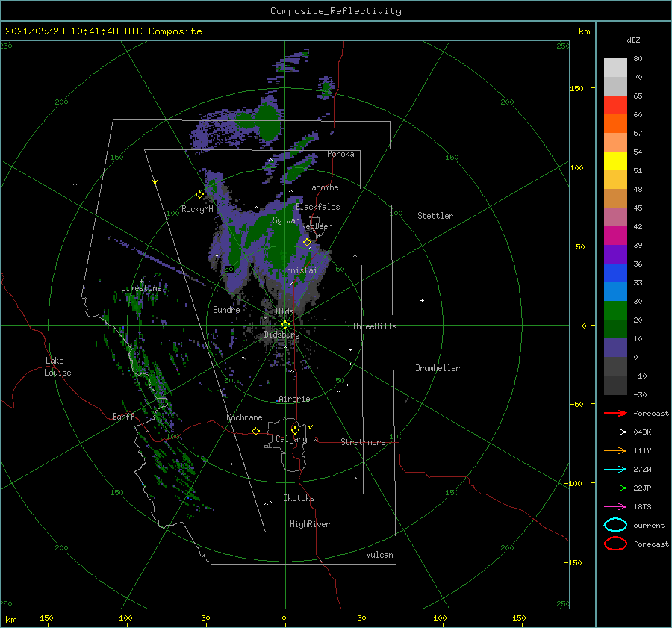Click the 80 dBZ light gray swatch
This screenshot has width=672, height=628.
click(x=615, y=68)
